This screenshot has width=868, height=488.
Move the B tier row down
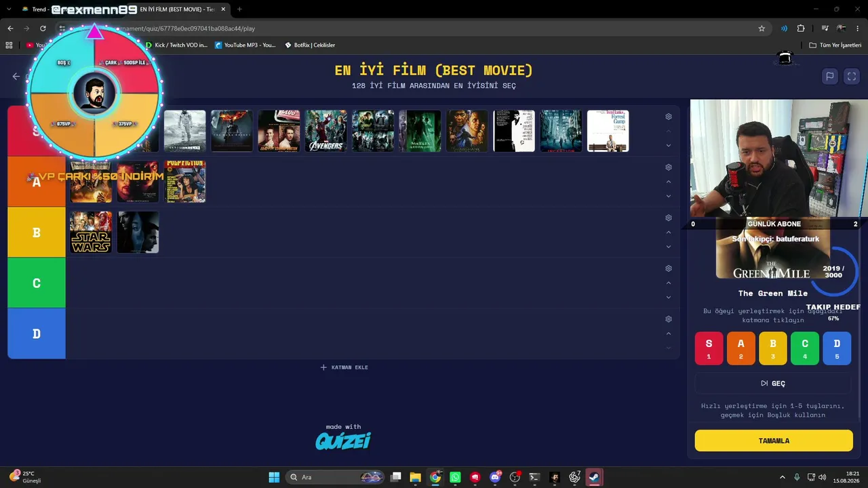click(669, 247)
